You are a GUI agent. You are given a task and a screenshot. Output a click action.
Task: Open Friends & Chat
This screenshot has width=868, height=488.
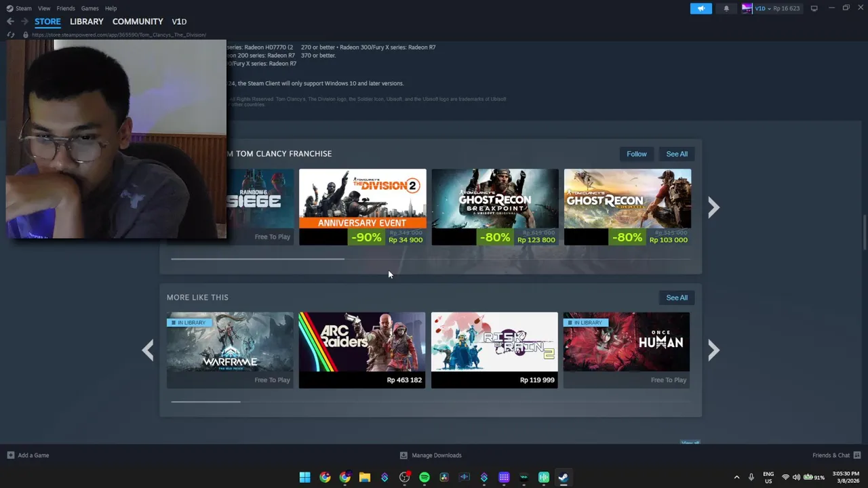coord(836,455)
